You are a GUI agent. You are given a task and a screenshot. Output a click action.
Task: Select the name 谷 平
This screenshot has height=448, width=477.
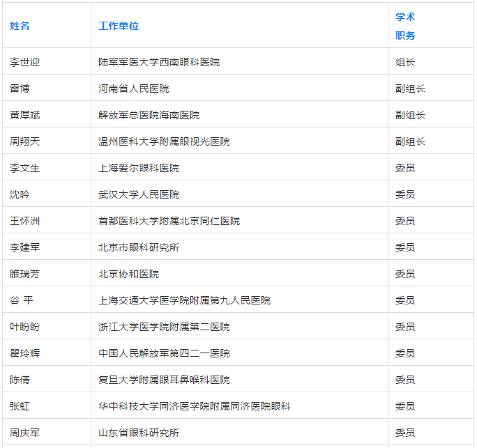point(22,300)
